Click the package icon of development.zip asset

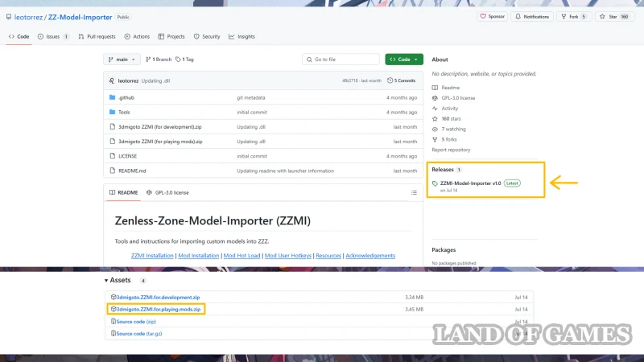coord(114,297)
